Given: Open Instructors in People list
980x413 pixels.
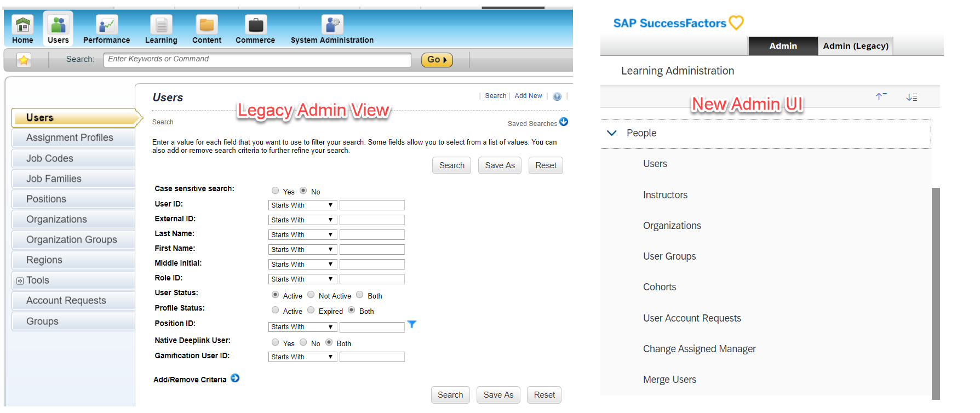Looking at the screenshot, I should [x=665, y=195].
